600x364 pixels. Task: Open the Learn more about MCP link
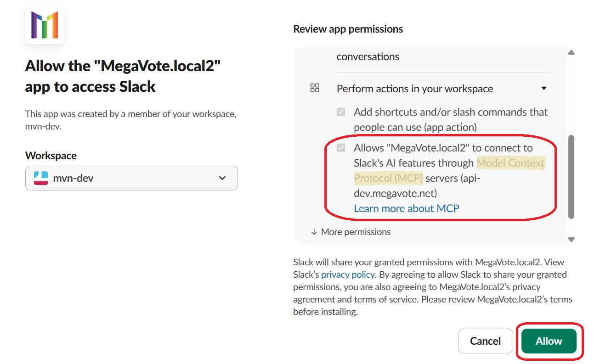[407, 208]
